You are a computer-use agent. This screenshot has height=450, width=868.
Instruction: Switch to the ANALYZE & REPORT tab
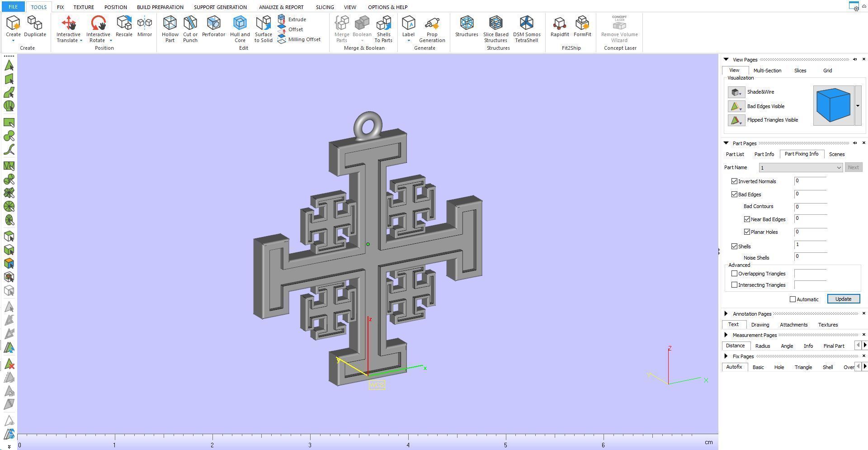[281, 7]
